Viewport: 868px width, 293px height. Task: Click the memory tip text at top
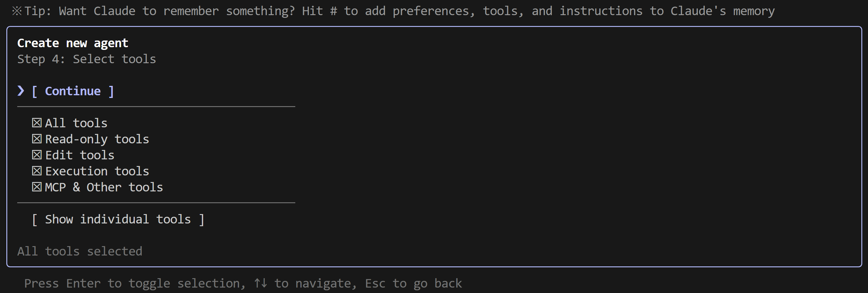[x=399, y=11]
